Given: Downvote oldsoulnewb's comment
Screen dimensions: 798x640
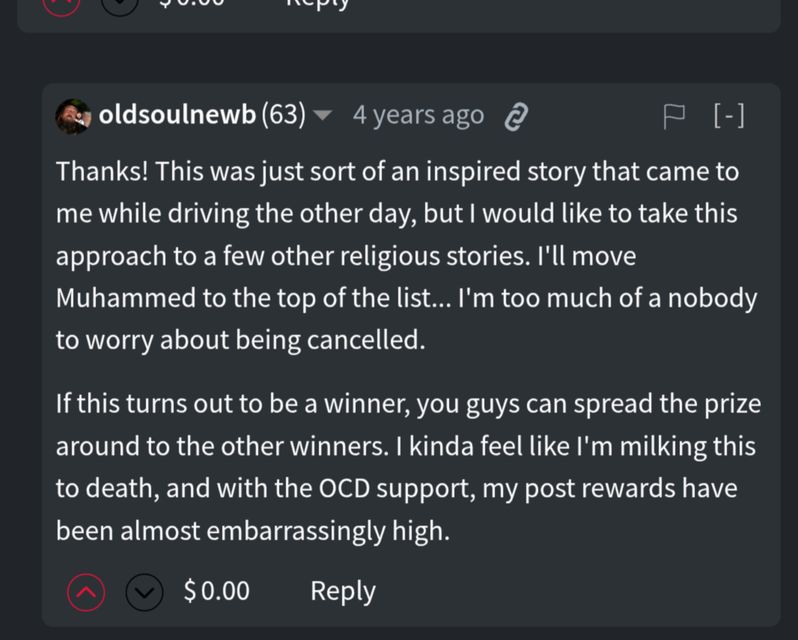Looking at the screenshot, I should click(144, 592).
